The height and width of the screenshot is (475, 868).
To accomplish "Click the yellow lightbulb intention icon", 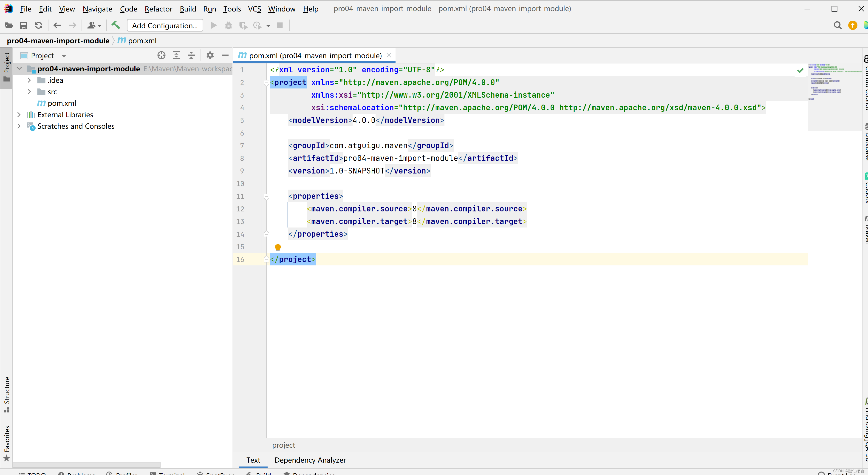I will click(x=278, y=248).
